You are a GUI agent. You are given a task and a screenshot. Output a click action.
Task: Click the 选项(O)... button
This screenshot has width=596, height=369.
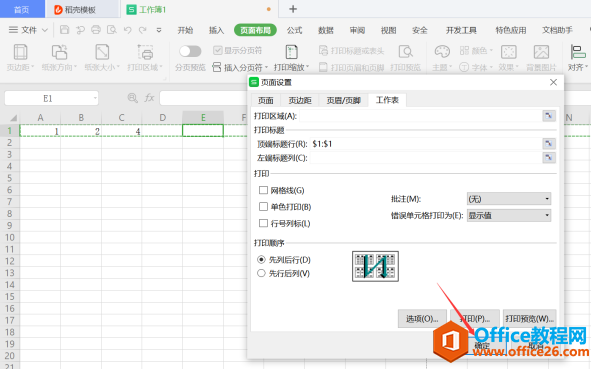(x=422, y=318)
